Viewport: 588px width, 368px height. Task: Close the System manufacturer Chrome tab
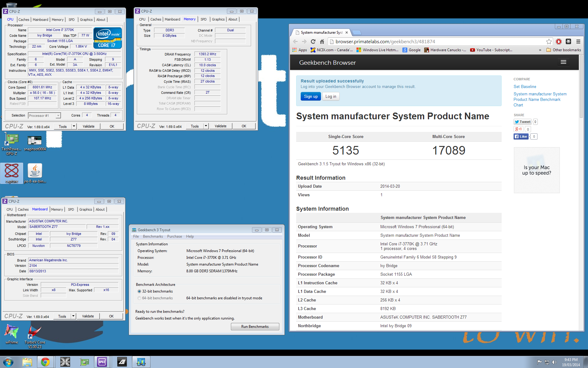coord(347,33)
